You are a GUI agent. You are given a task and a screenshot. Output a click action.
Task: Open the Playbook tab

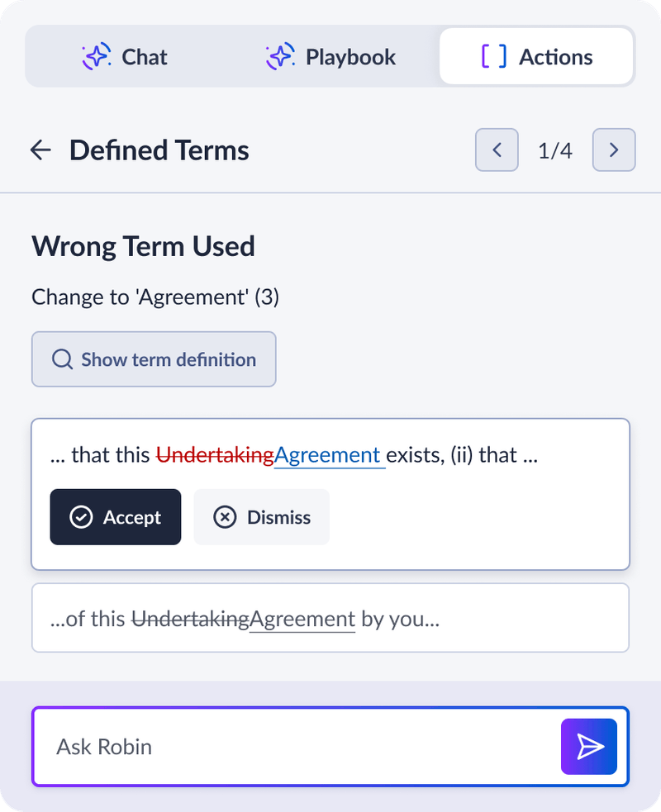coord(331,57)
